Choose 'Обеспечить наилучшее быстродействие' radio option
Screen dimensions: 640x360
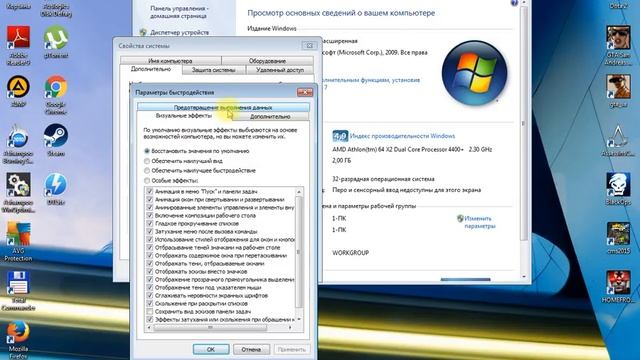[147, 171]
